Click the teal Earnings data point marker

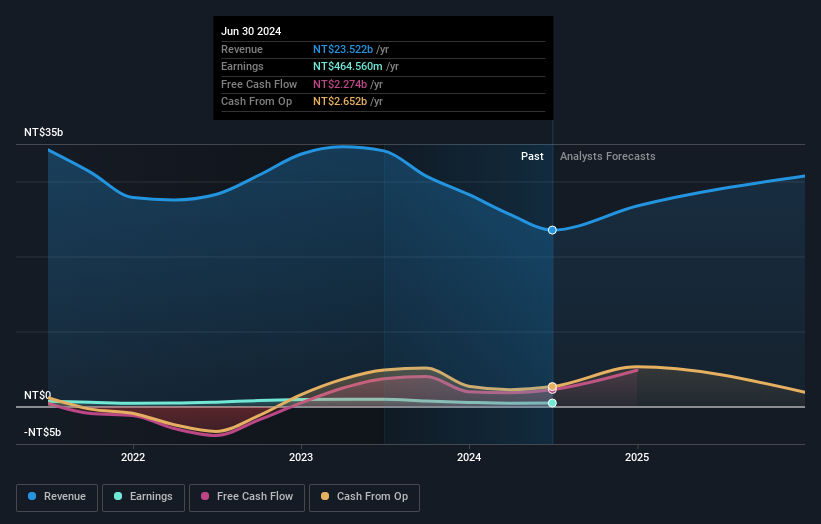pos(552,403)
